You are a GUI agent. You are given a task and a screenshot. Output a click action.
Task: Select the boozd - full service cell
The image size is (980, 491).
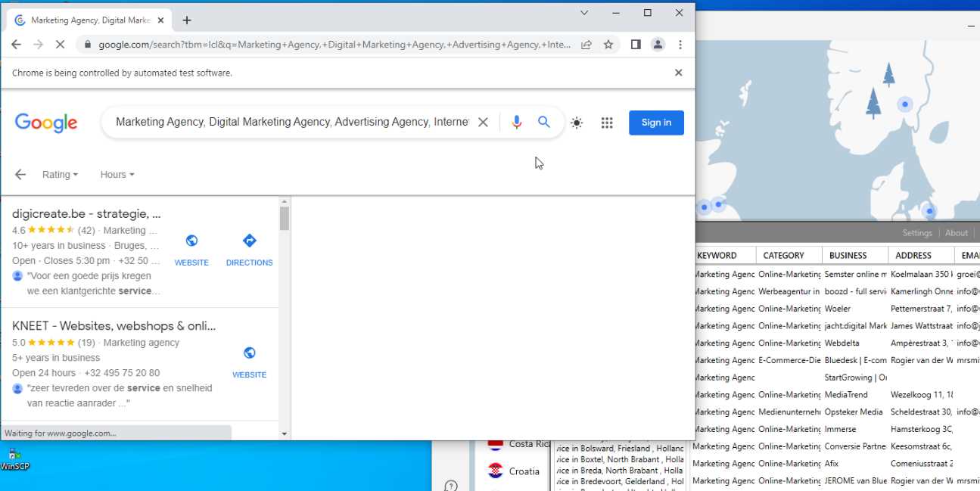point(855,291)
